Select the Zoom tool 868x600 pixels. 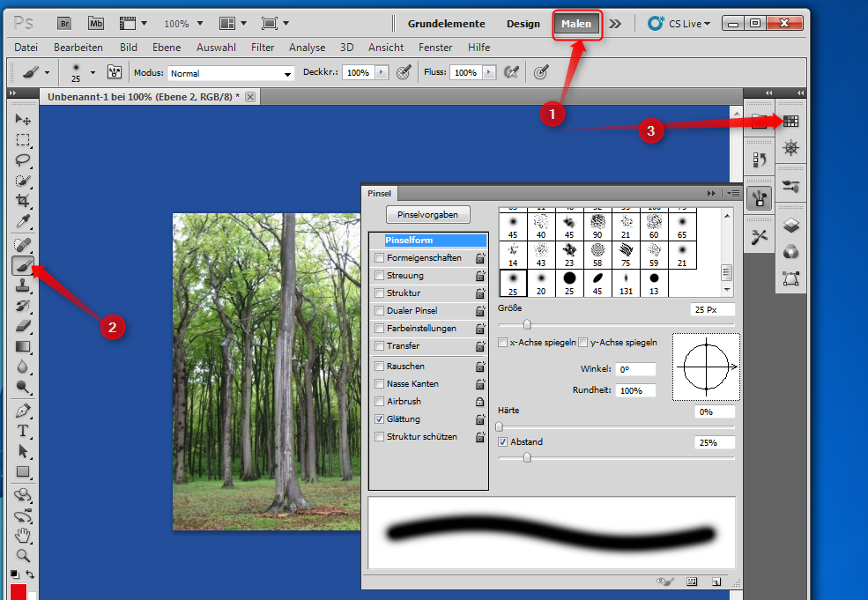(22, 556)
